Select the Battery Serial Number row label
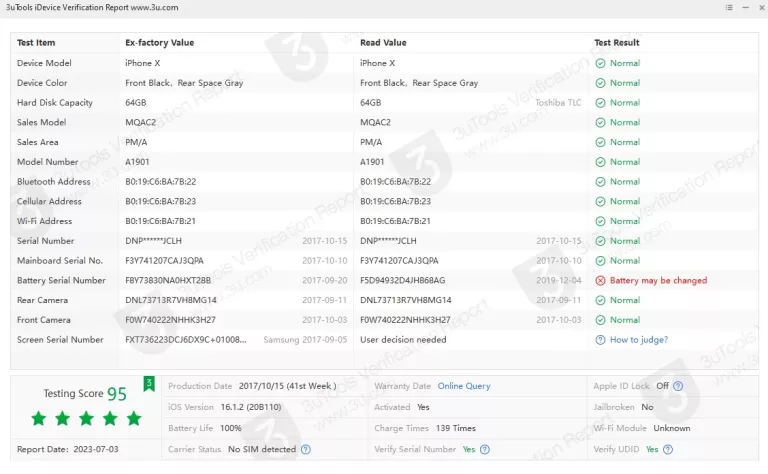 tap(61, 280)
